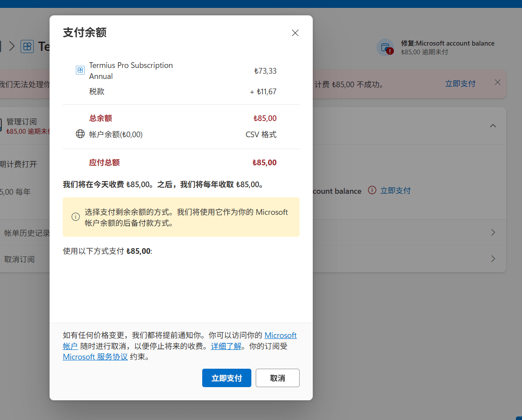522x420 pixels.
Task: Click the globe icon beside 帐户余额
Action: [80, 134]
